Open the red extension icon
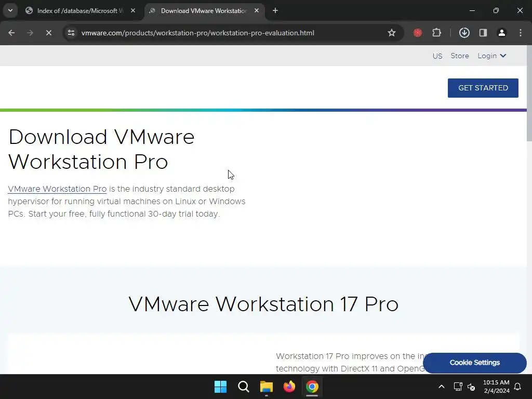The height and width of the screenshot is (399, 532). point(418,33)
